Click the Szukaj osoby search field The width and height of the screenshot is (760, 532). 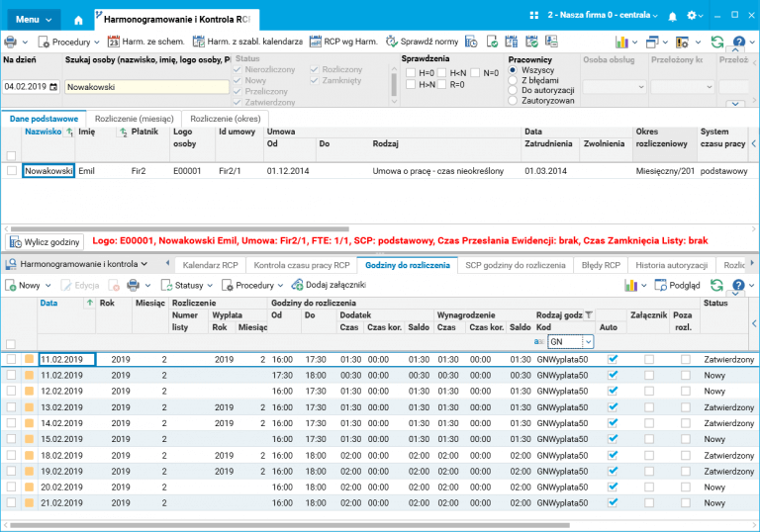(x=146, y=87)
